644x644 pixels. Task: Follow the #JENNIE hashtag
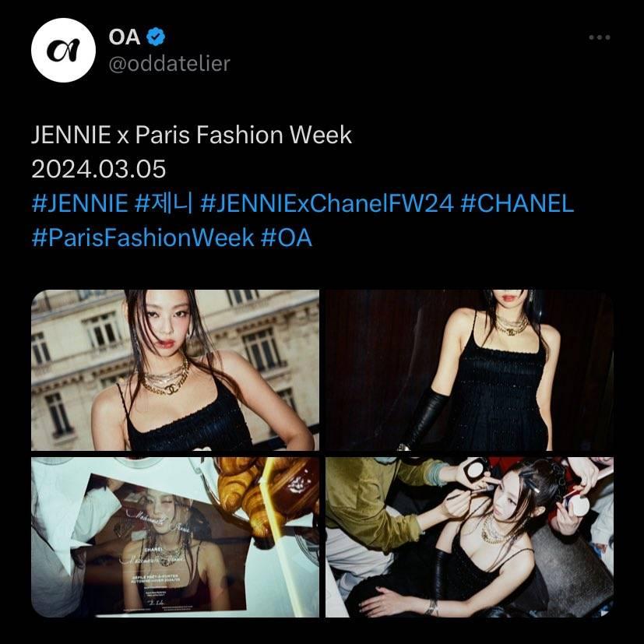pyautogui.click(x=79, y=203)
